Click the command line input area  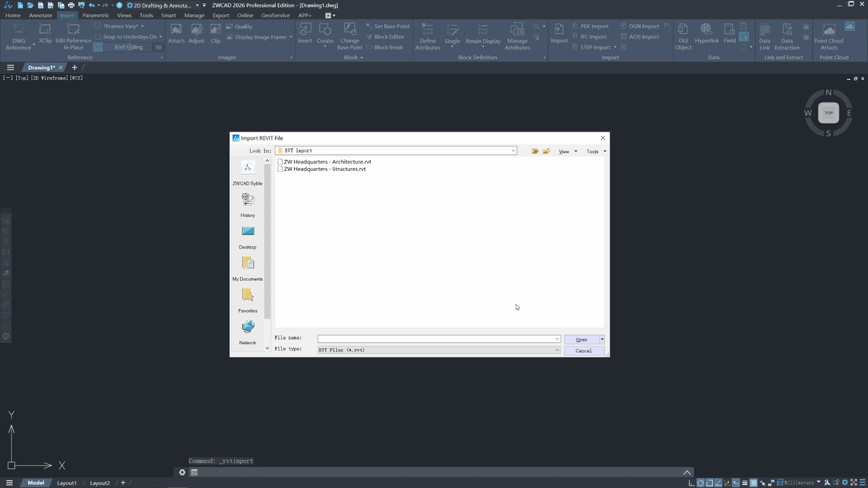(441, 472)
